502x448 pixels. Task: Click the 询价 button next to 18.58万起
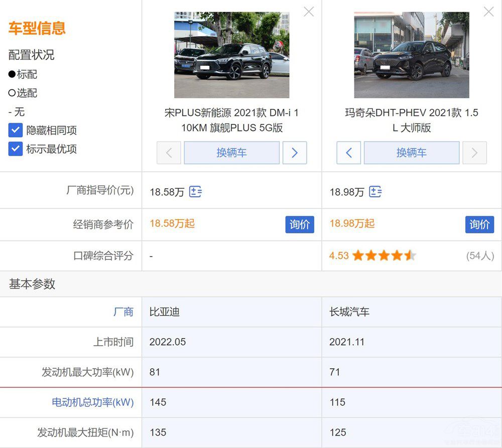[300, 225]
